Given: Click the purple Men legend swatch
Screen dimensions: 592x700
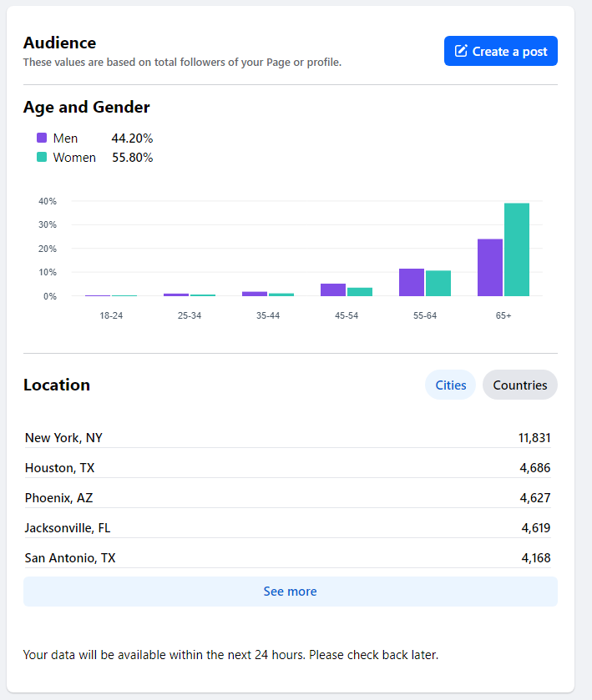Looking at the screenshot, I should 42,138.
